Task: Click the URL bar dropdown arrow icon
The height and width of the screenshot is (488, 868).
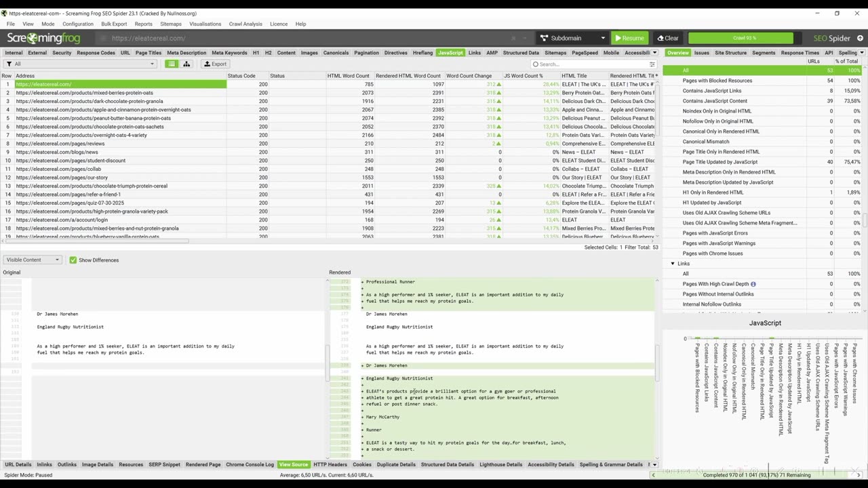Action: tap(526, 38)
